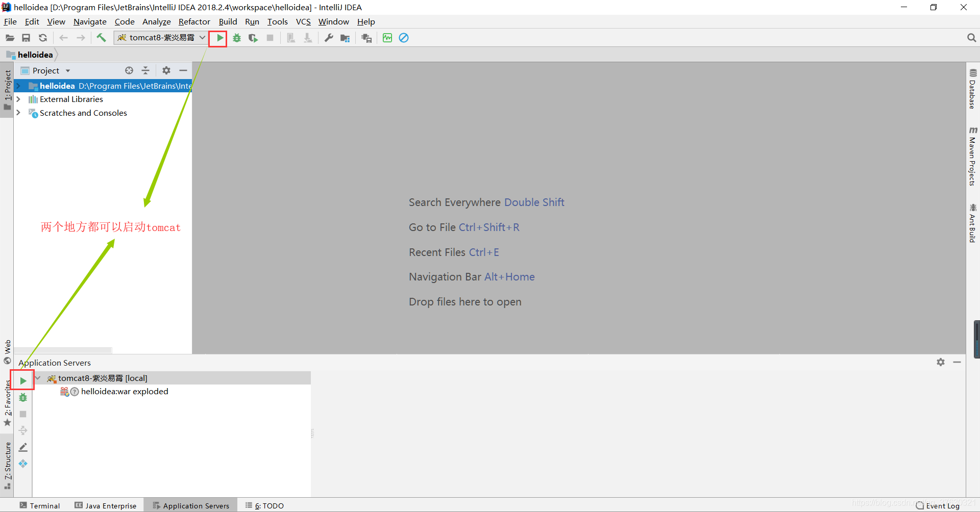
Task: Select External Libraries in the project tree
Action: pyautogui.click(x=71, y=99)
